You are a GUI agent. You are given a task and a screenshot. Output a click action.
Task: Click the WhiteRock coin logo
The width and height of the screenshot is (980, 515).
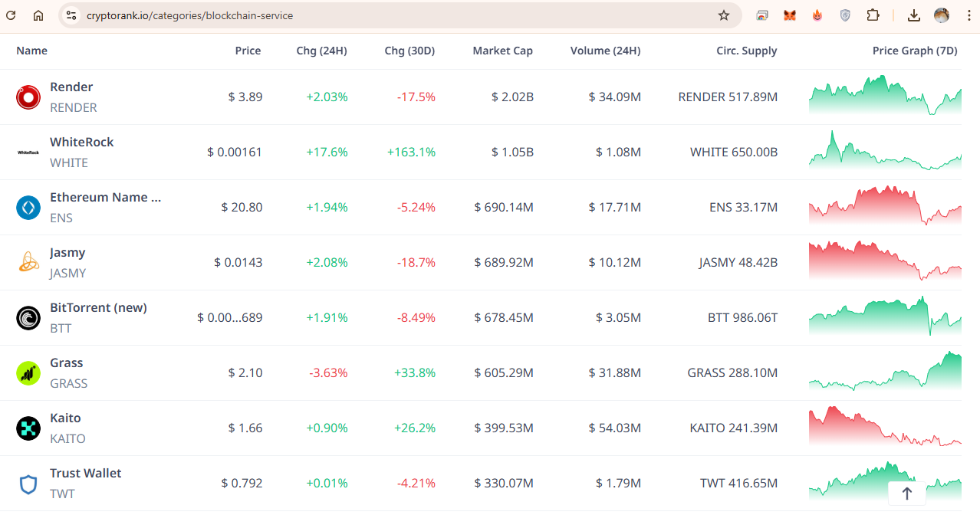(28, 153)
